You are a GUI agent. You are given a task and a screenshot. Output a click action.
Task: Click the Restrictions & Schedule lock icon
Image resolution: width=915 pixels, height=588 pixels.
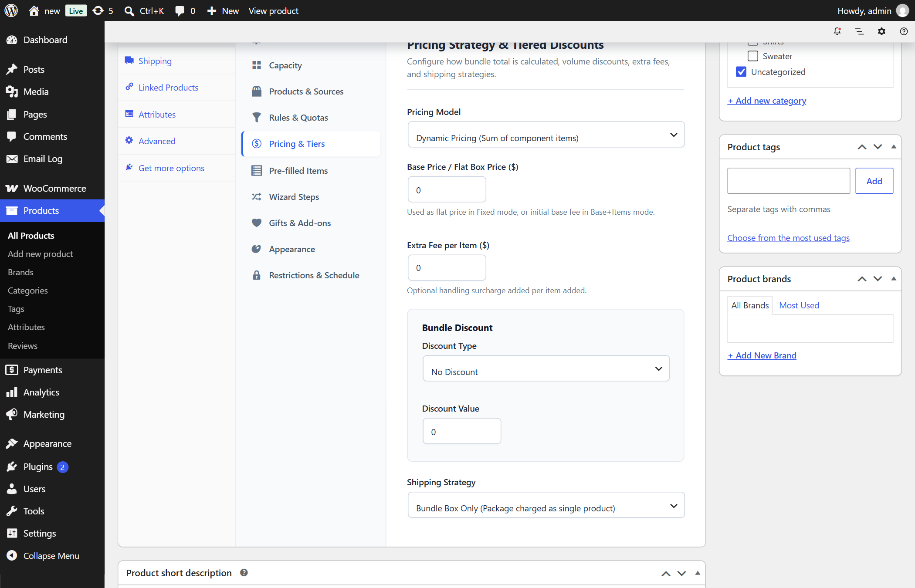[x=257, y=275]
